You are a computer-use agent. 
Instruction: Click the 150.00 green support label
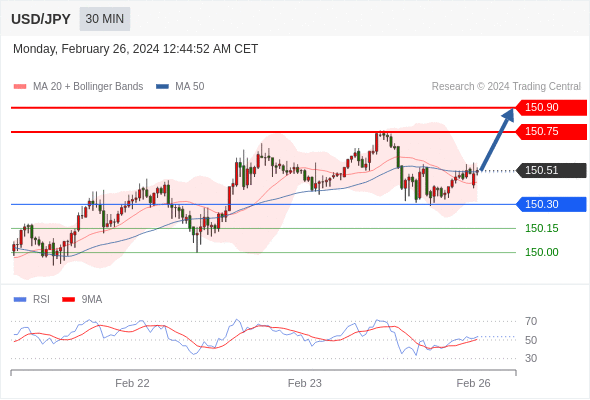click(x=541, y=252)
